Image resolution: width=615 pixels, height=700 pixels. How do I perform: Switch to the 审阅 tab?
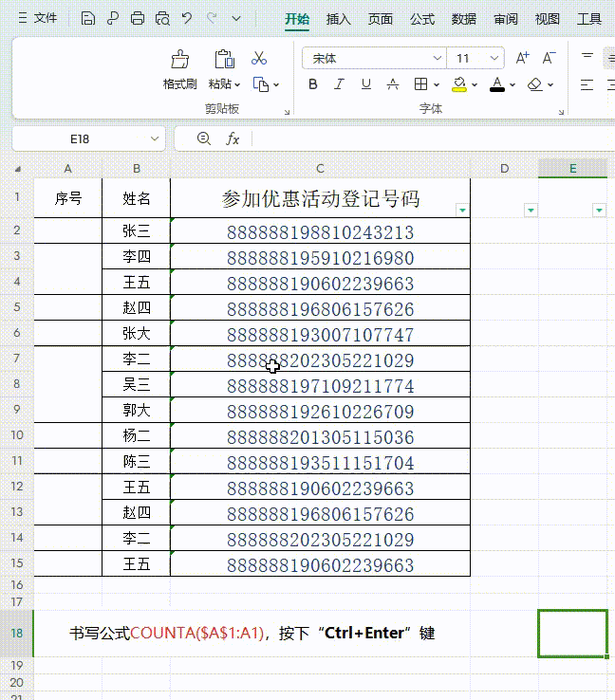pyautogui.click(x=506, y=19)
